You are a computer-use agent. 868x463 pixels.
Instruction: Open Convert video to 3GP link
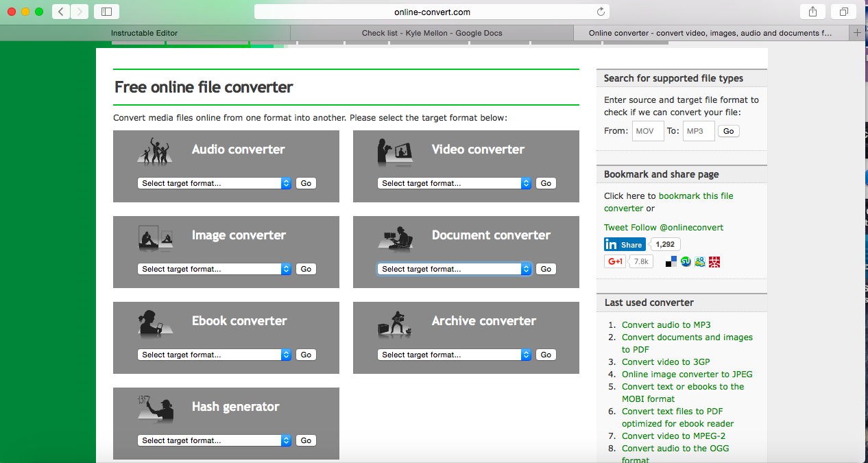click(666, 362)
